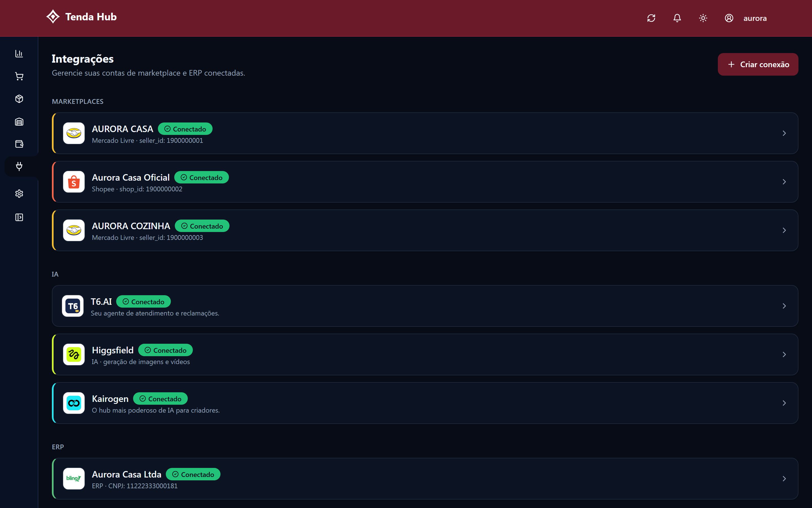The image size is (812, 508).
Task: Click the Conectado badge for Higgsfield
Action: click(x=166, y=350)
